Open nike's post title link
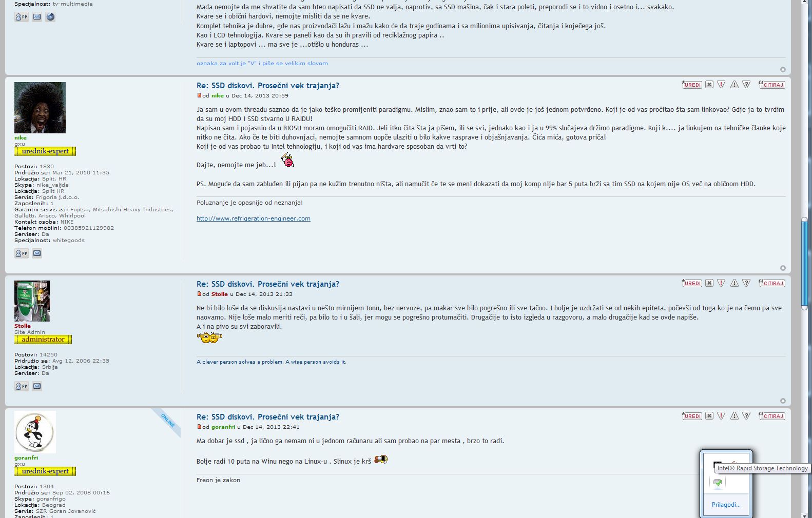 tap(268, 86)
